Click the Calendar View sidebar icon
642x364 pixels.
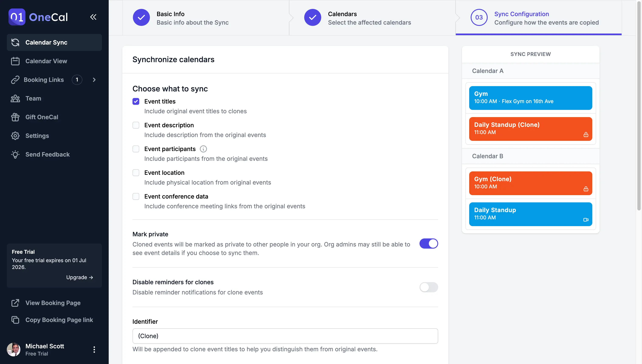[x=15, y=61]
